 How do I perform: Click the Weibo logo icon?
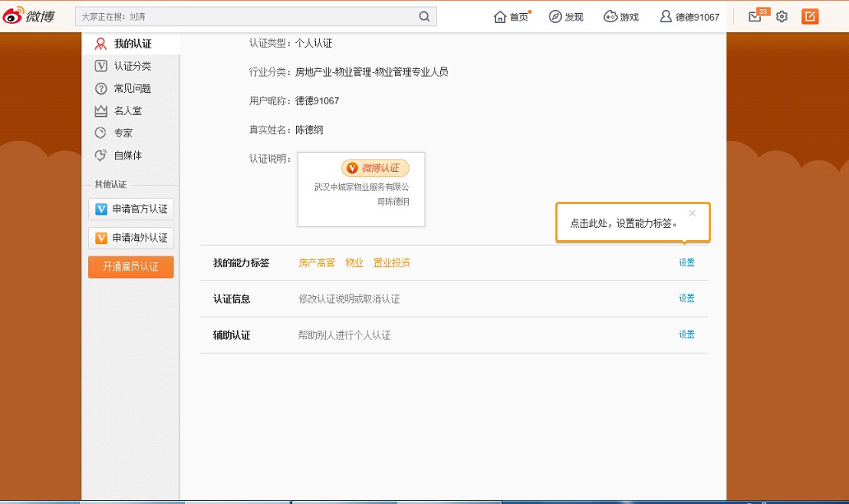(29, 16)
